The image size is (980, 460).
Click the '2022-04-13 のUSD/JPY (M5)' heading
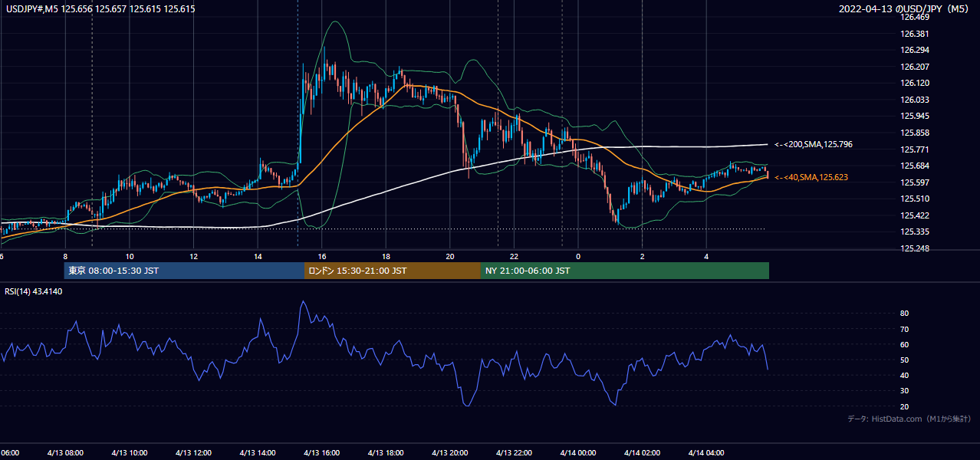coord(905,8)
